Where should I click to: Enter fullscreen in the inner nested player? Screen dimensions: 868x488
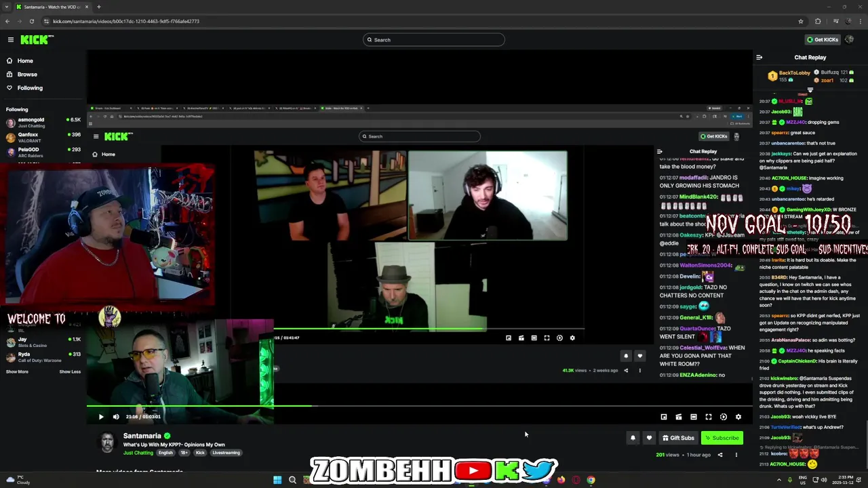point(547,338)
